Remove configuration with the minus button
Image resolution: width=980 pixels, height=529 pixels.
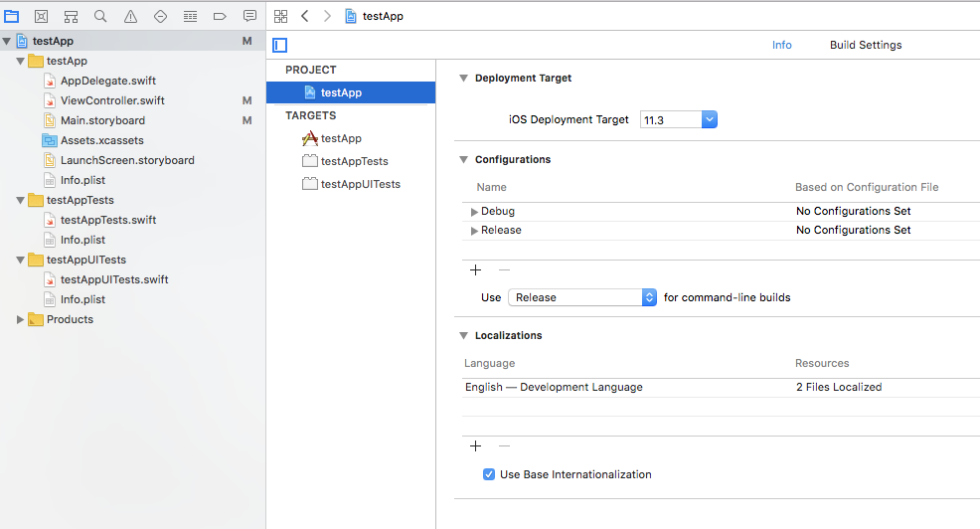504,270
